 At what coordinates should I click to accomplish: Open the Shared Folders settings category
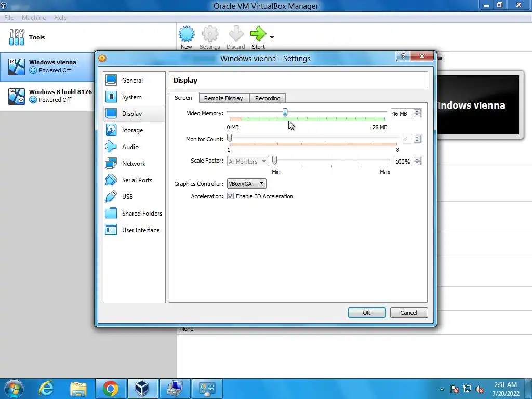tap(134, 214)
